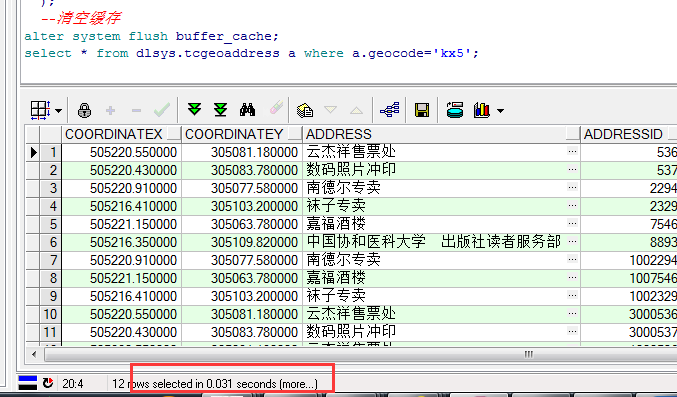Select row number 1 indicator
Image resolution: width=677 pixels, height=397 pixels.
pos(51,152)
